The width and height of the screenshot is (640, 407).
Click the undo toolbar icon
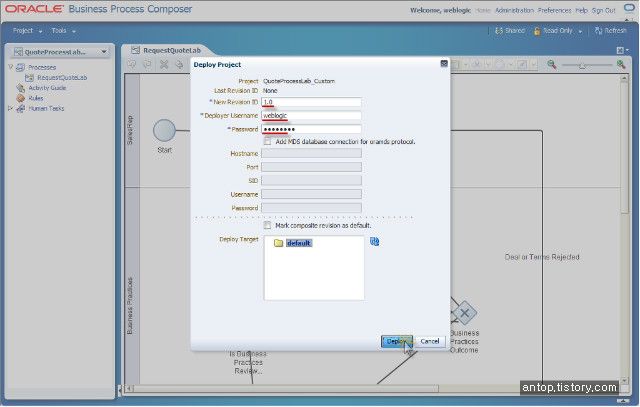132,64
